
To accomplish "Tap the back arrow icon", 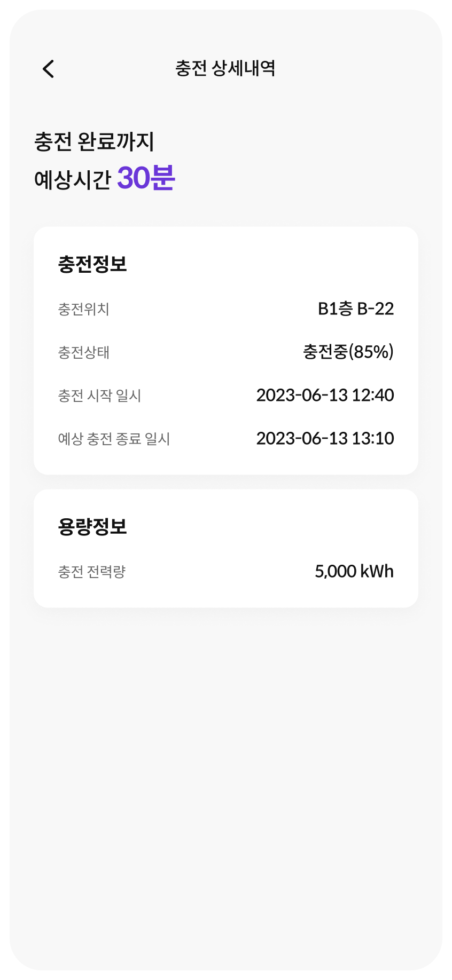I will 49,69.
